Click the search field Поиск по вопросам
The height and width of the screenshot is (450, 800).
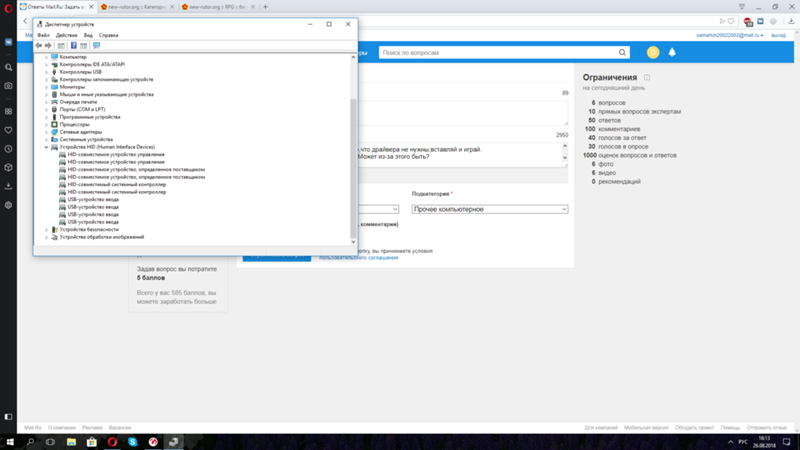(x=497, y=53)
